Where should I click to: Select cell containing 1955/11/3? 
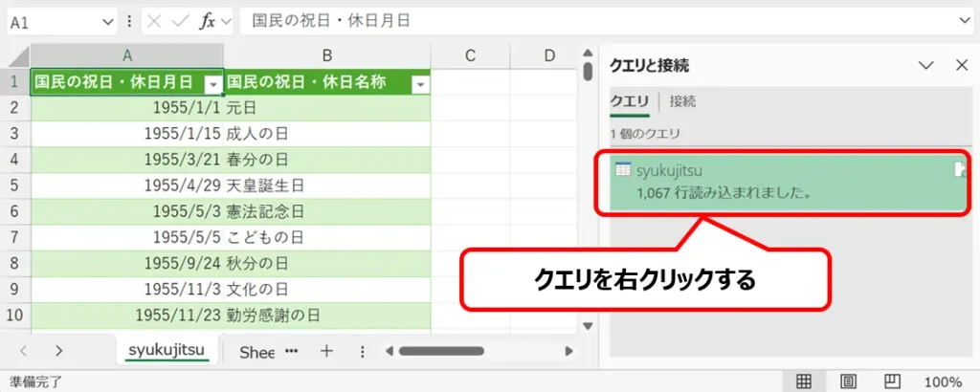(127, 289)
